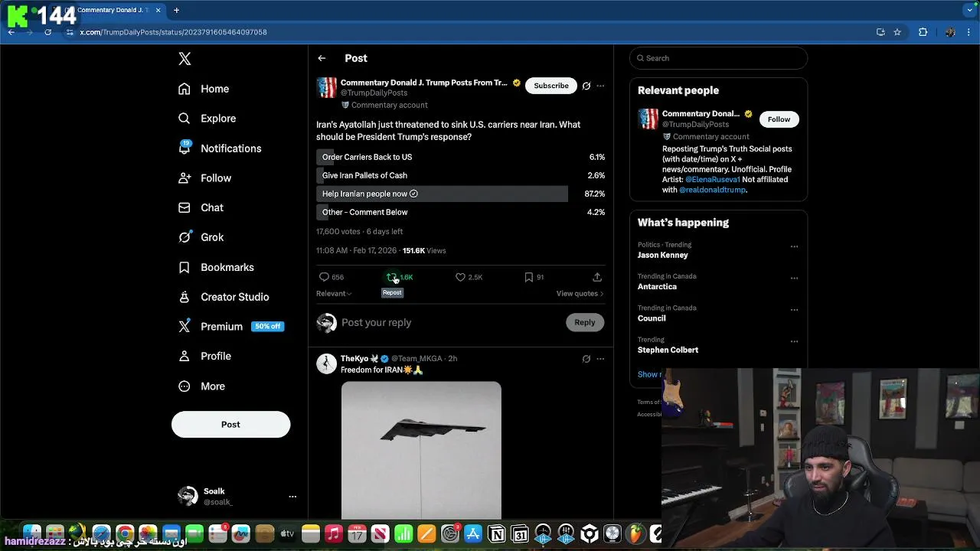This screenshot has height=551, width=980.
Task: Click the share icon on the post
Action: pos(597,277)
